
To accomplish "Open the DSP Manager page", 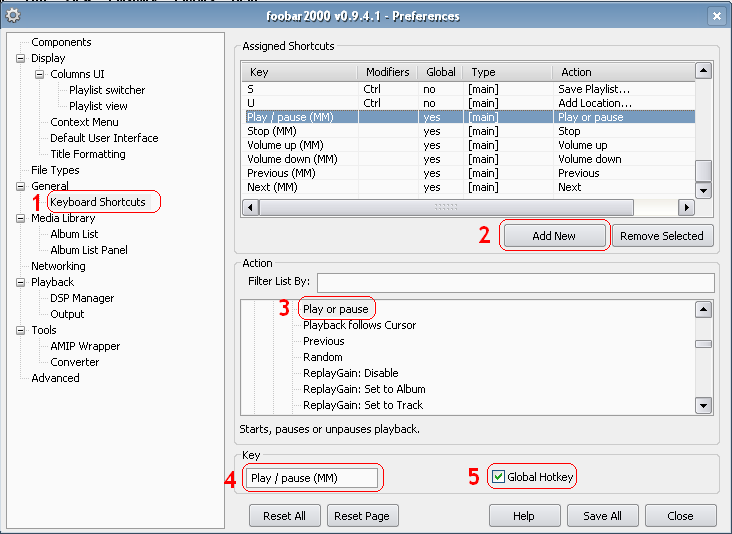I will pyautogui.click(x=82, y=298).
